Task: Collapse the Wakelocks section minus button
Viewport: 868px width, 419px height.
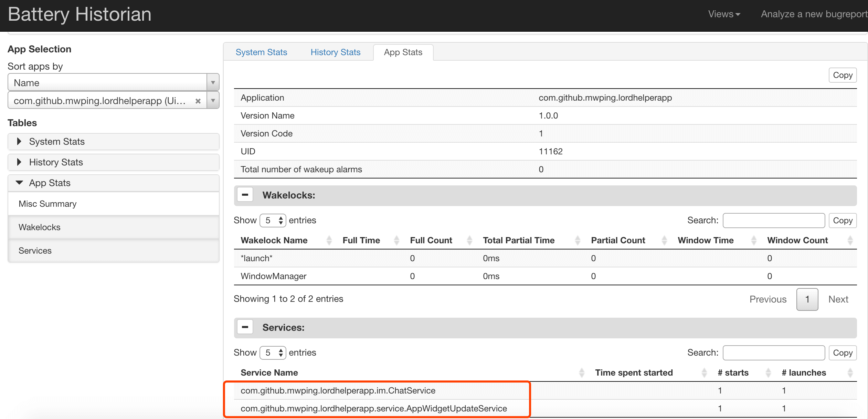Action: click(x=245, y=195)
